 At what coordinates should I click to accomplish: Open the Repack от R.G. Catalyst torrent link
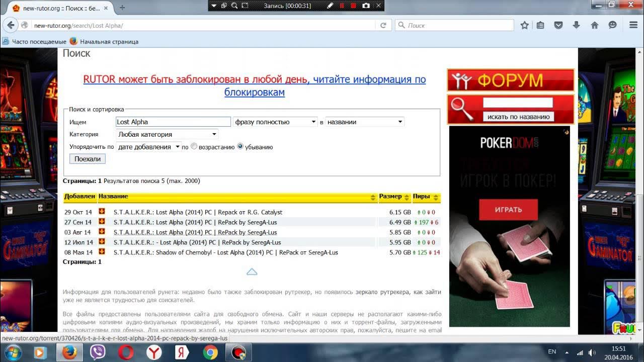[198, 212]
